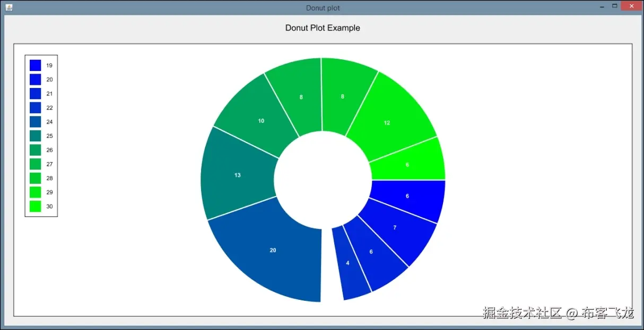The height and width of the screenshot is (330, 644).
Task: Click the slice labeled 7 on the right
Action: coord(394,227)
